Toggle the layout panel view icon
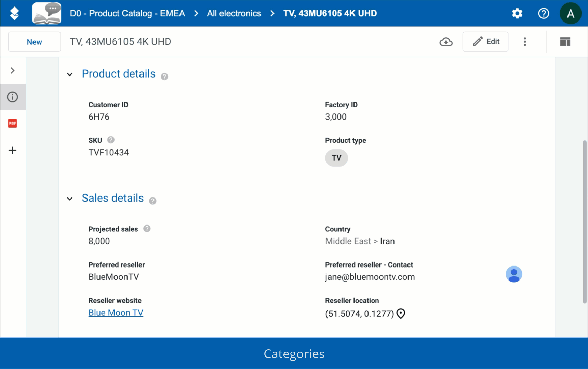Image resolution: width=588 pixels, height=369 pixels. (565, 42)
